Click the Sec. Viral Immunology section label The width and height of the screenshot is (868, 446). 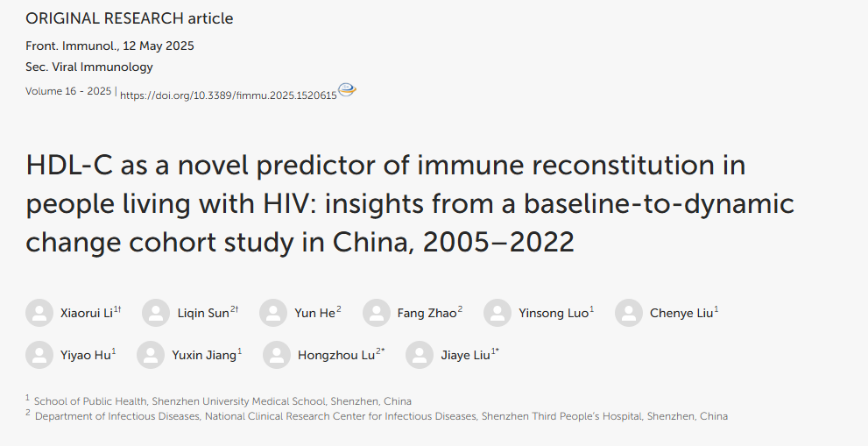click(x=89, y=67)
